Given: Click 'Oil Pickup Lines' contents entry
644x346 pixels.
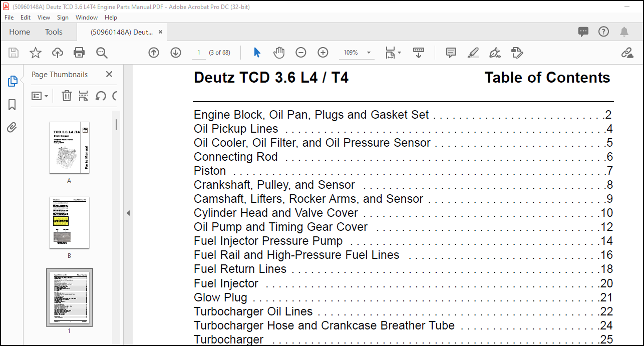Looking at the screenshot, I should [236, 129].
